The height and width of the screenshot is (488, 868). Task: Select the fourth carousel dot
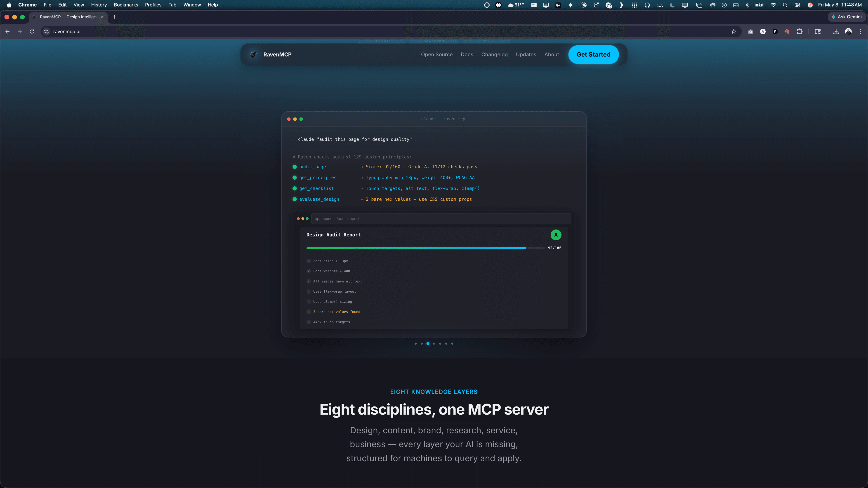click(434, 343)
